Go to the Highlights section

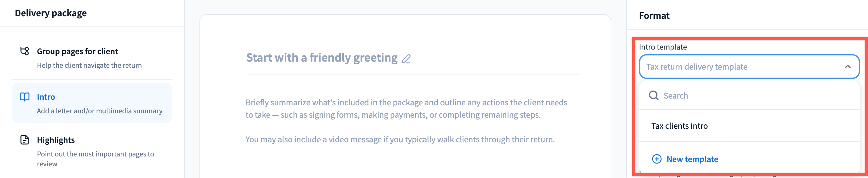[x=56, y=140]
